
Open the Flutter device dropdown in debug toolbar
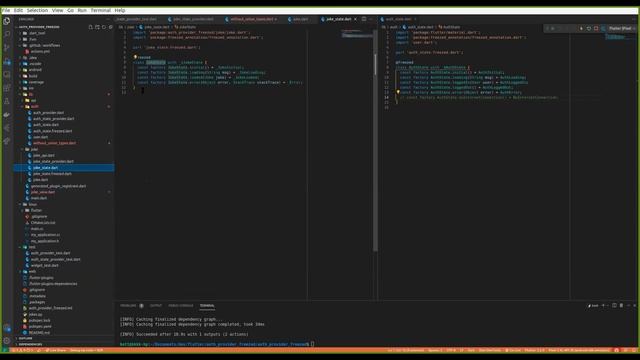(621, 29)
